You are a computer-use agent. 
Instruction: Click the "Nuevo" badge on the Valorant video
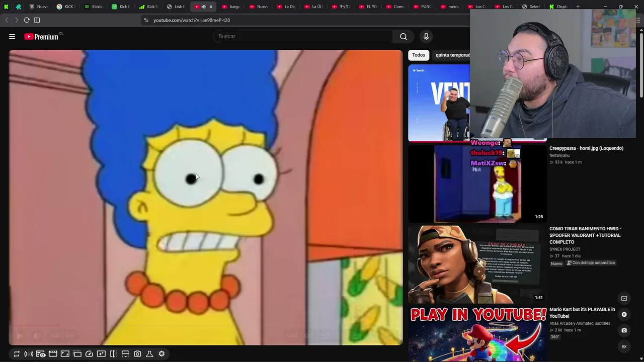tap(556, 263)
